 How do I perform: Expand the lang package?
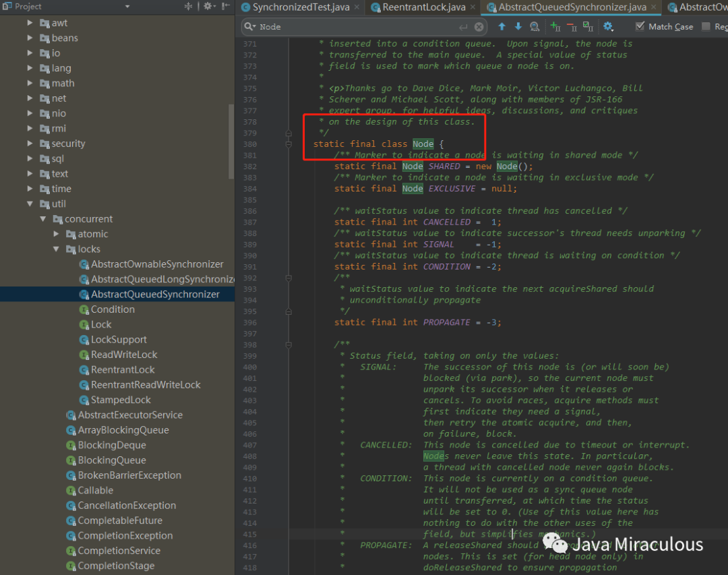tap(30, 68)
